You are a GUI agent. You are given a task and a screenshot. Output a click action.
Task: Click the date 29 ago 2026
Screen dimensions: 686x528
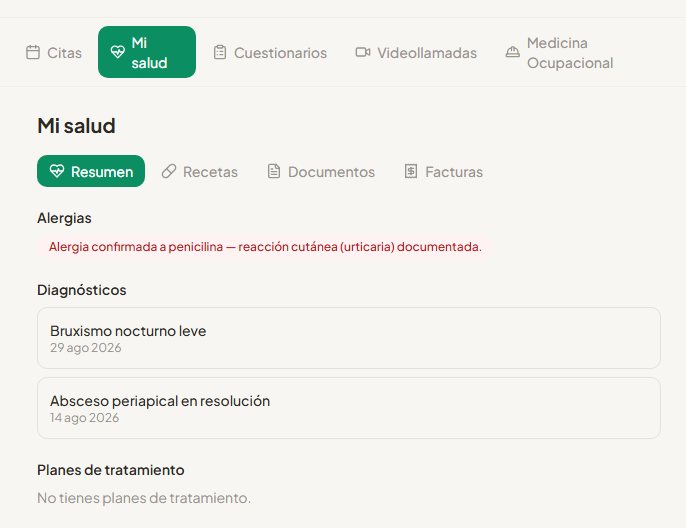click(86, 348)
